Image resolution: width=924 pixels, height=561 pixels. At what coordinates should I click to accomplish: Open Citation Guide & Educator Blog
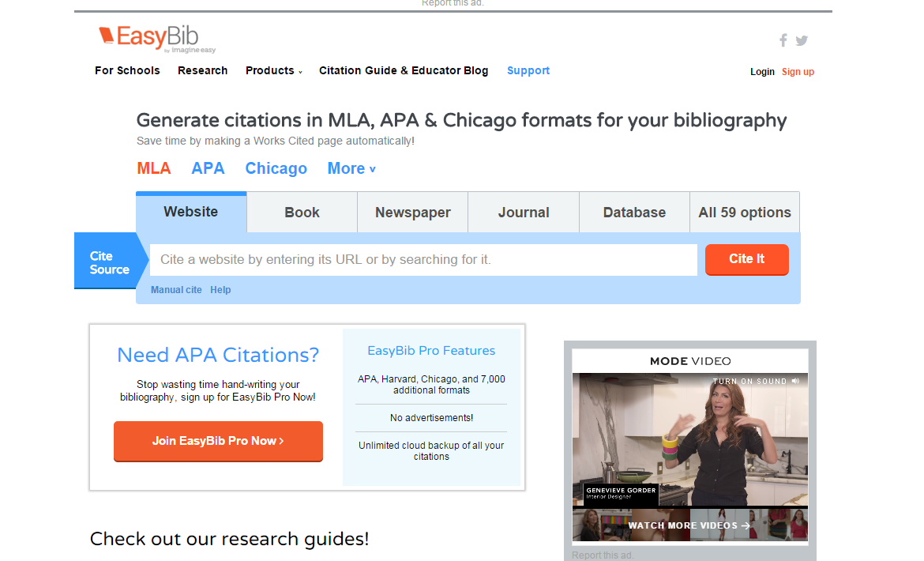404,70
